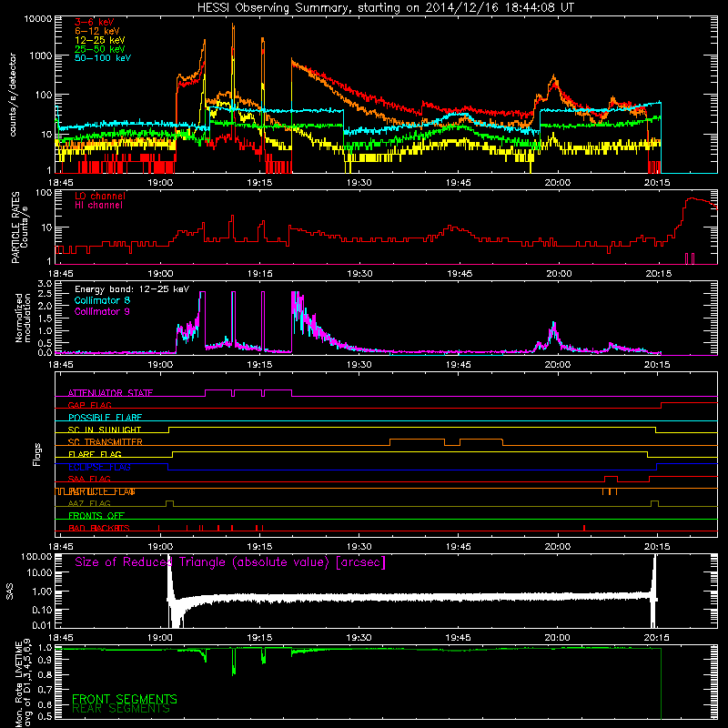Select the "0.8" tick on the livetime axis
728x728 pixels.
click(45, 674)
